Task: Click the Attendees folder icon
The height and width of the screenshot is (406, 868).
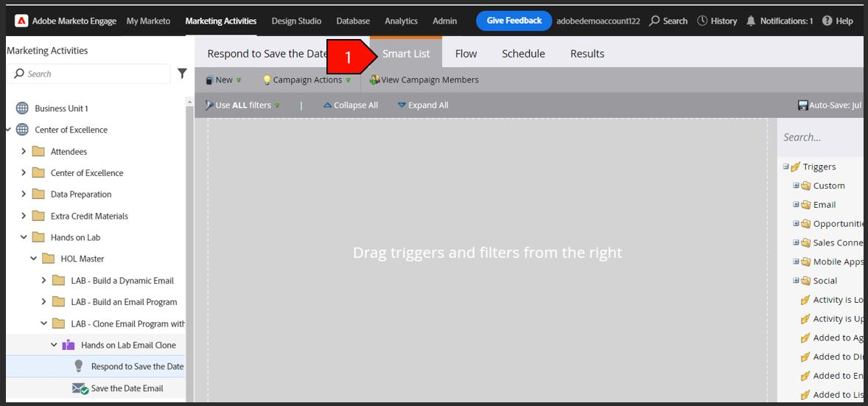Action: coord(38,151)
